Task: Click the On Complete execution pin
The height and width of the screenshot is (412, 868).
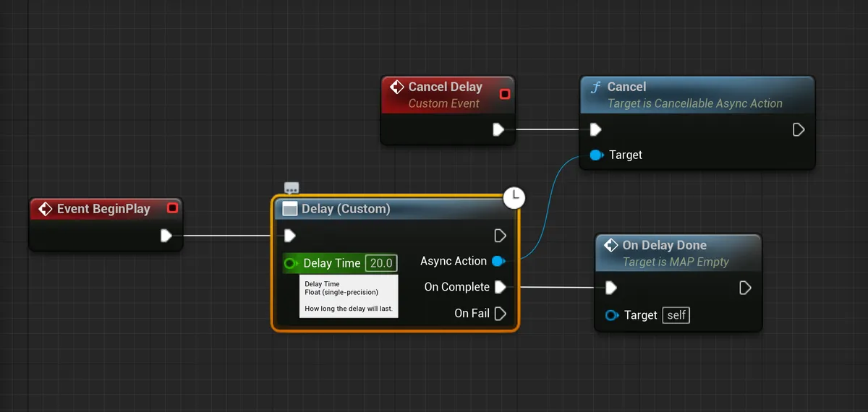Action: click(x=500, y=287)
